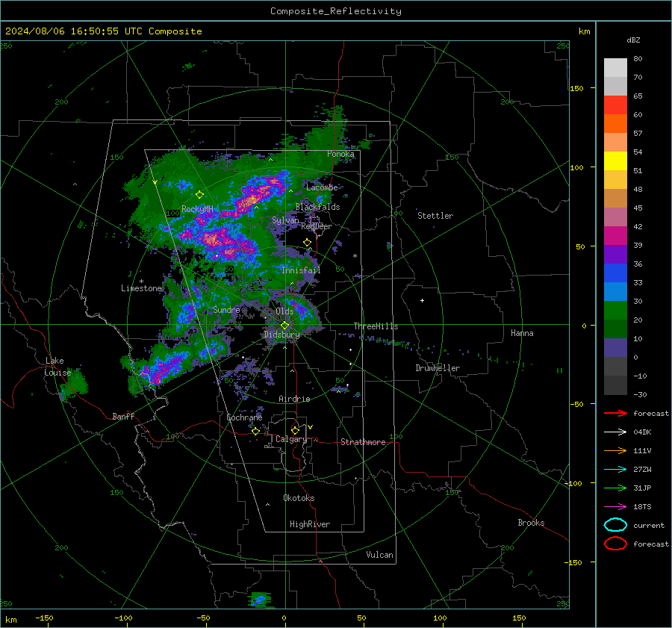Click the Strathmore town label
Viewport: 672px width, 628px height.
(363, 442)
